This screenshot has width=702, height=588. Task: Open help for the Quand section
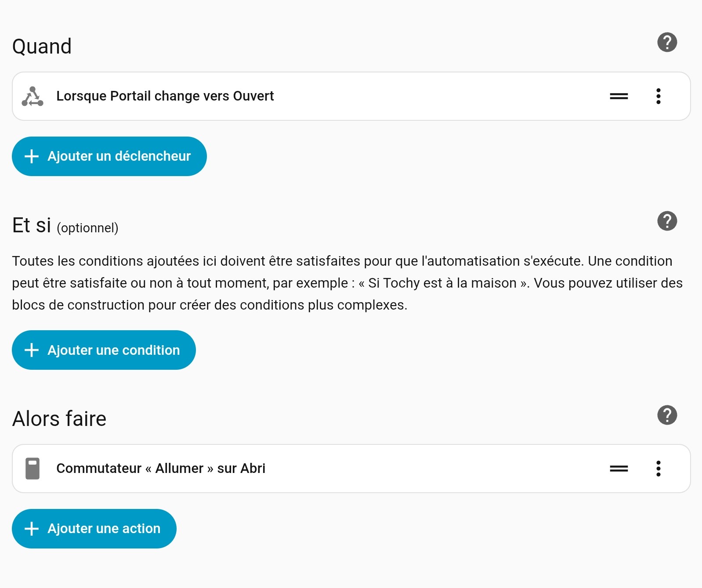667,43
